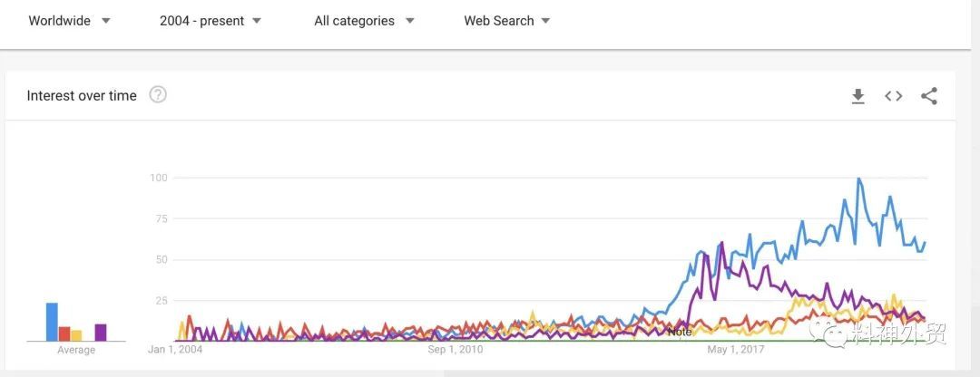The height and width of the screenshot is (377, 980).
Task: Click the purple line peak near 2017
Action: click(722, 242)
